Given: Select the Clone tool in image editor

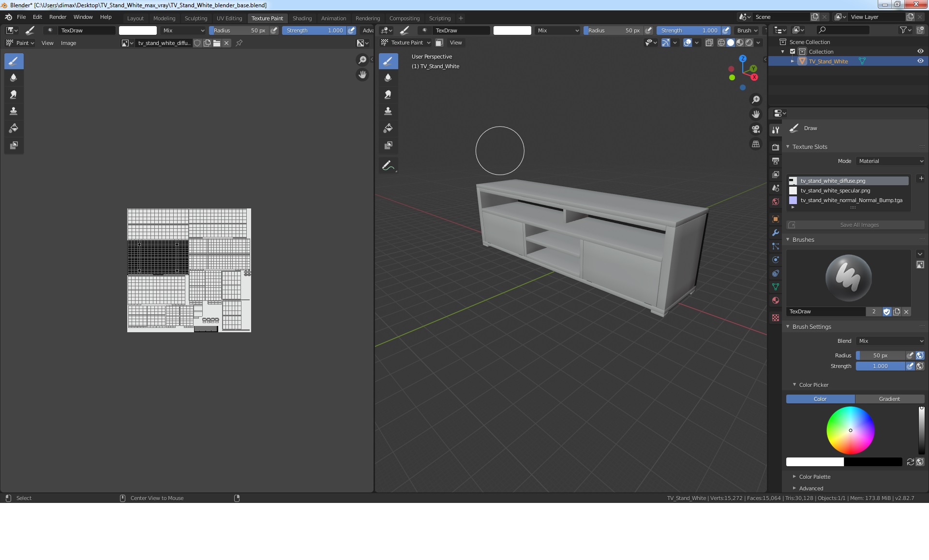Looking at the screenshot, I should [x=14, y=111].
